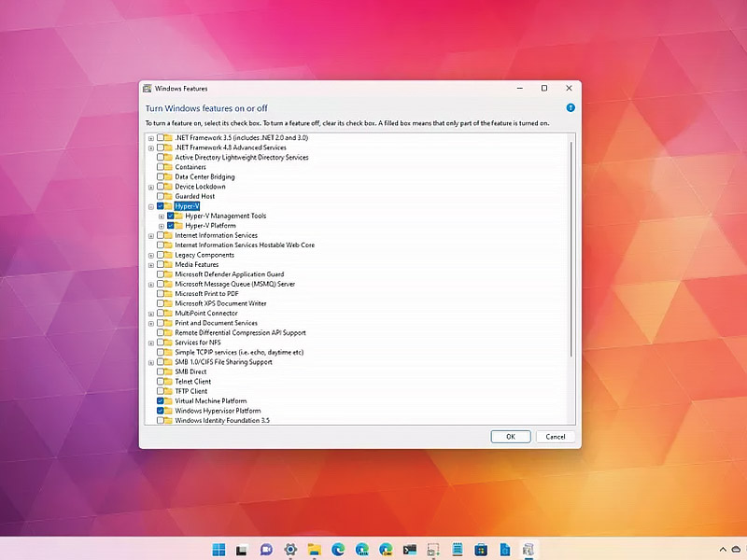This screenshot has width=747, height=560.
Task: Click the Windows Features title bar icon
Action: point(148,89)
